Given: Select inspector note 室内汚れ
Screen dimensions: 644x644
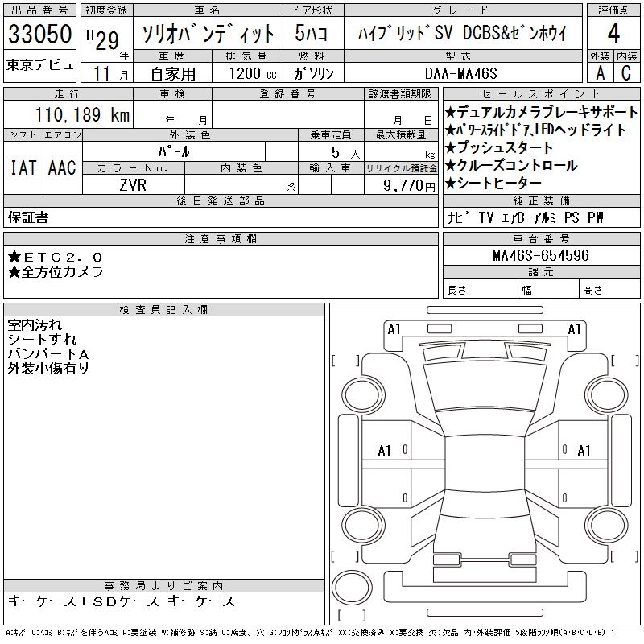Looking at the screenshot, I should point(35,325).
